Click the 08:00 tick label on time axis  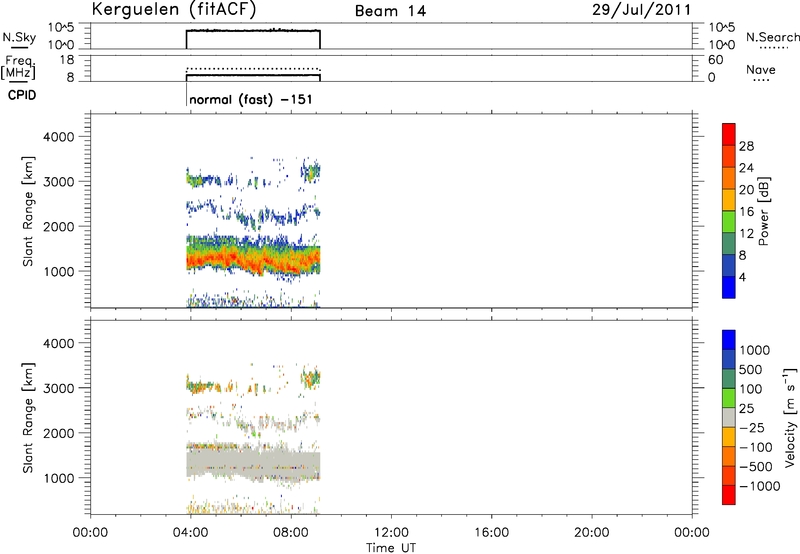click(x=291, y=533)
